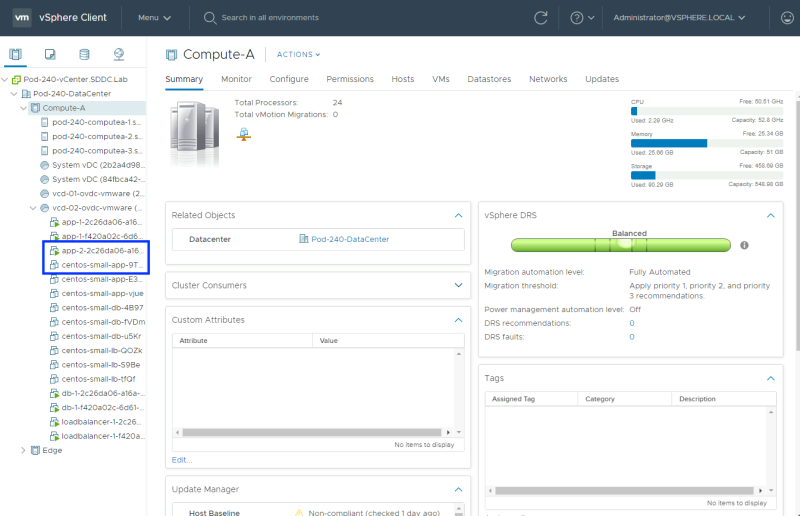Viewport: 800px width, 516px height.
Task: Collapse the Compute-A cluster tree node
Action: (24, 108)
